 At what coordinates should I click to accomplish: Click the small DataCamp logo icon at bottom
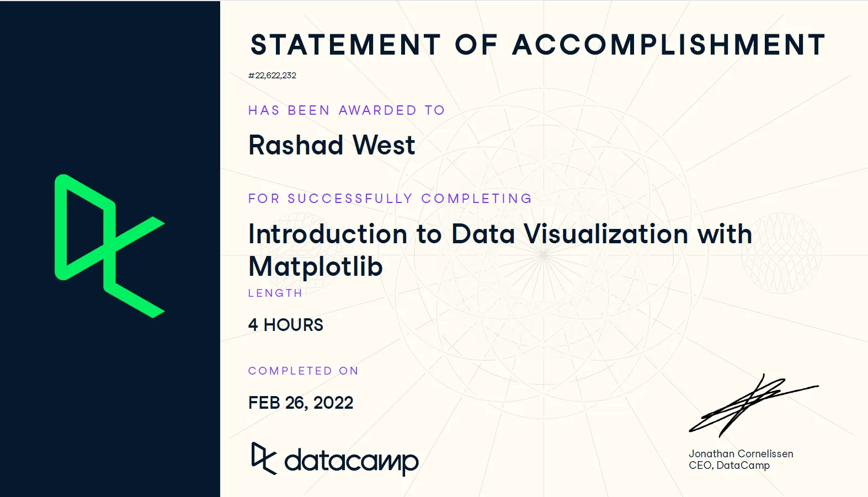tap(264, 458)
